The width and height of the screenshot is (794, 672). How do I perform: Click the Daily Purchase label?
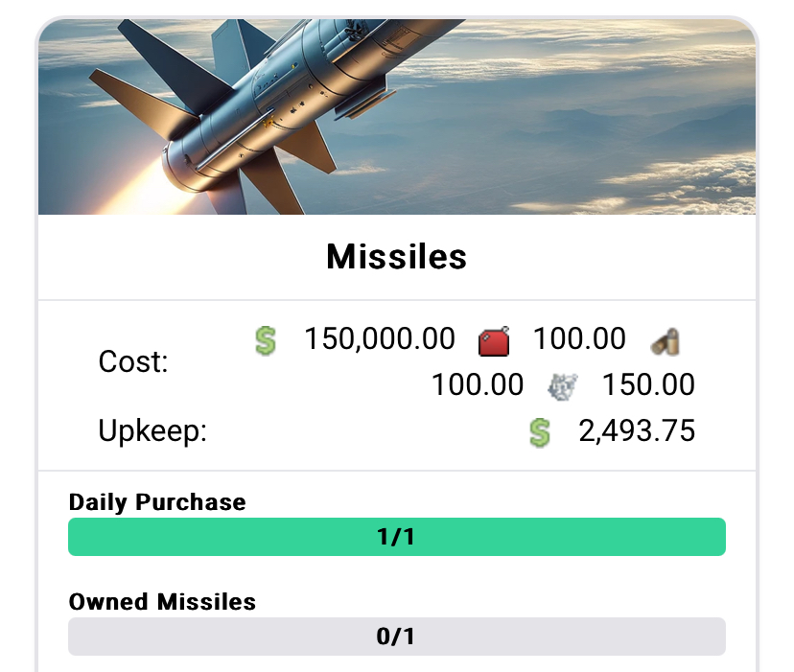coord(157,502)
